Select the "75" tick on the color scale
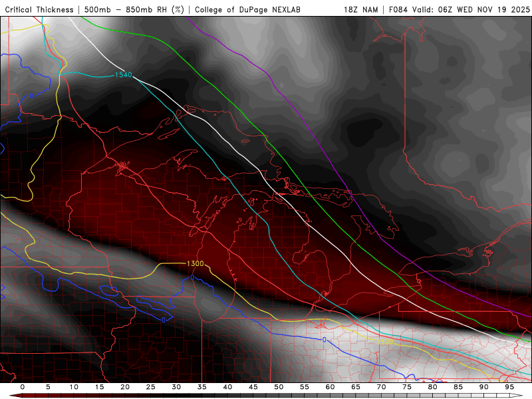The width and height of the screenshot is (532, 399). (x=407, y=387)
